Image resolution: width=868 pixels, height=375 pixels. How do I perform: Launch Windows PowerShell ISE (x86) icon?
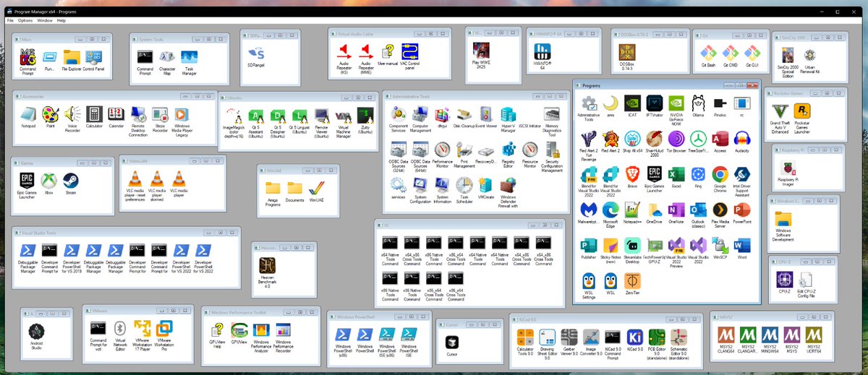point(387,333)
